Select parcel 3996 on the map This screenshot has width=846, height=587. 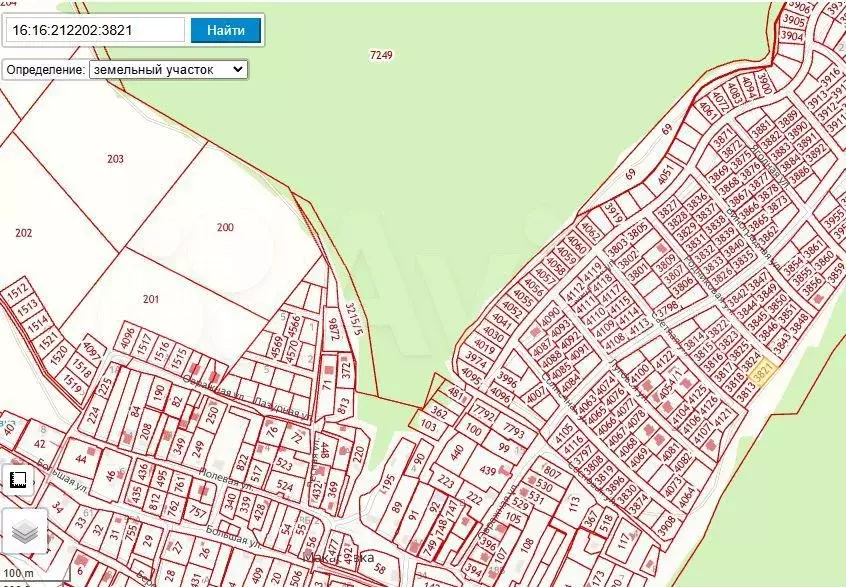click(x=507, y=379)
